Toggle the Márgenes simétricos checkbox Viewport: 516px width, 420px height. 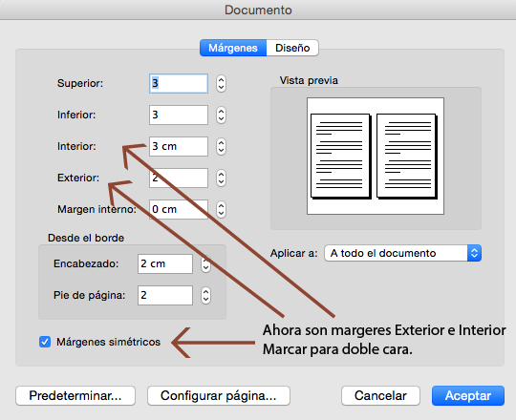[45, 342]
